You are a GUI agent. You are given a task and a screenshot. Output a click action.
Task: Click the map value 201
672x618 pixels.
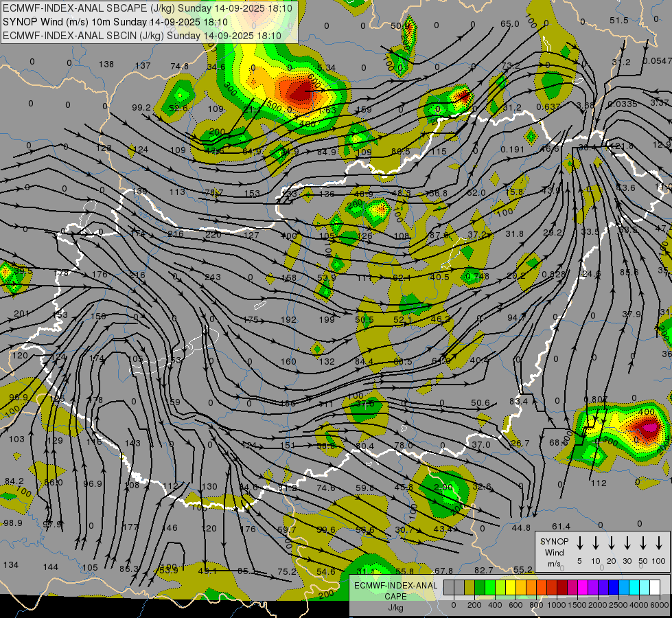point(21,314)
